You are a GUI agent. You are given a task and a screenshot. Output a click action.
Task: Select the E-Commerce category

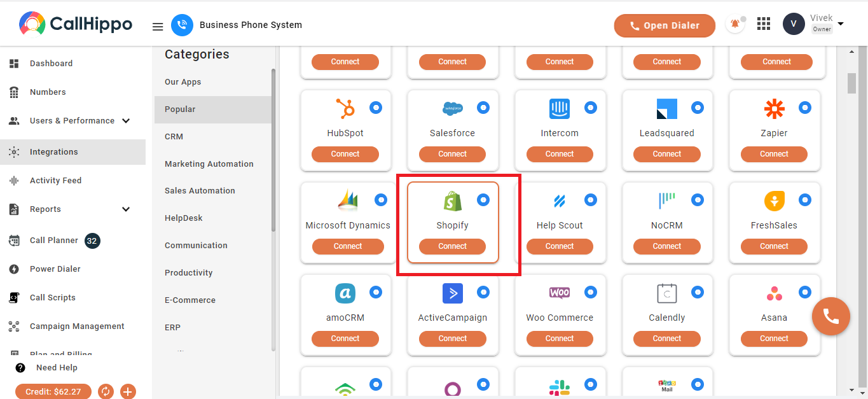pyautogui.click(x=212, y=300)
